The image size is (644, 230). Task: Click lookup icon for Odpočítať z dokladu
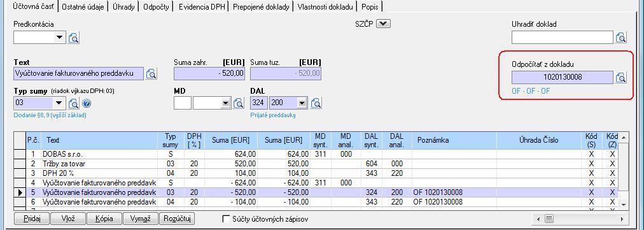coord(620,77)
